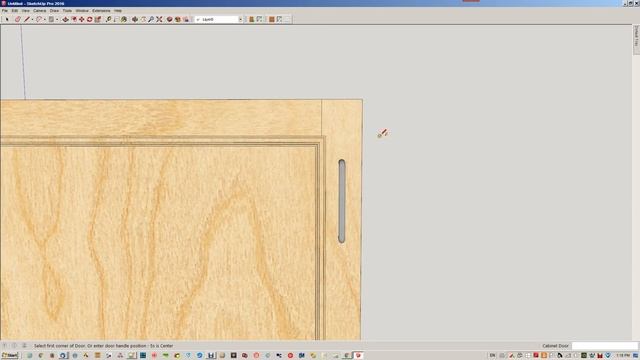Activate the Push/Pull tool
Image resolution: width=640 pixels, height=360 pixels.
tap(65, 19)
